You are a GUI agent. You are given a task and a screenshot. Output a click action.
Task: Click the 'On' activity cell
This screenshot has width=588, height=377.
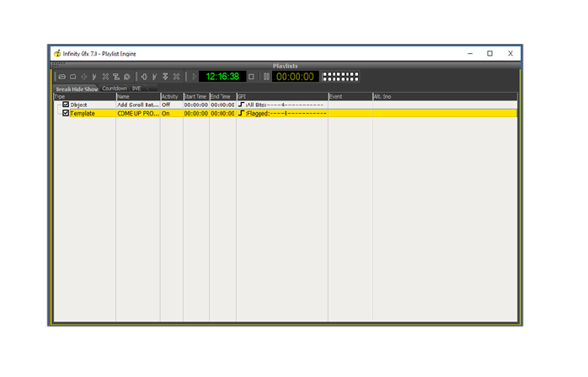click(x=172, y=113)
